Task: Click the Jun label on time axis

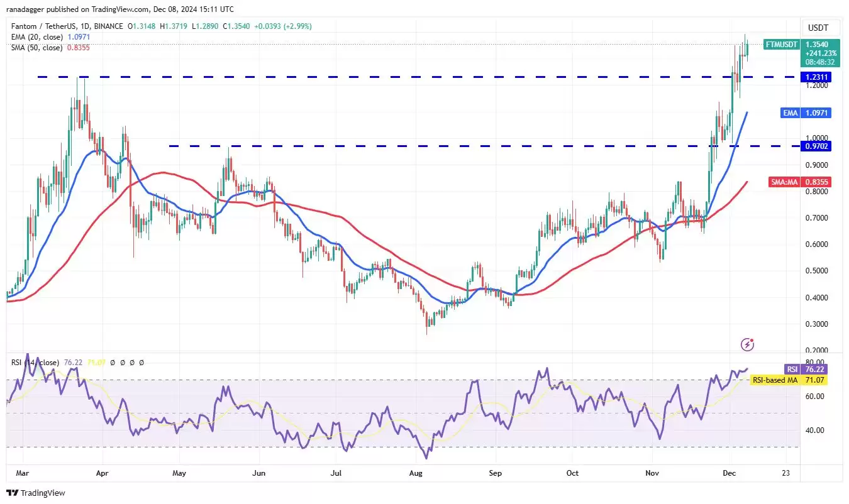Action: tap(257, 471)
